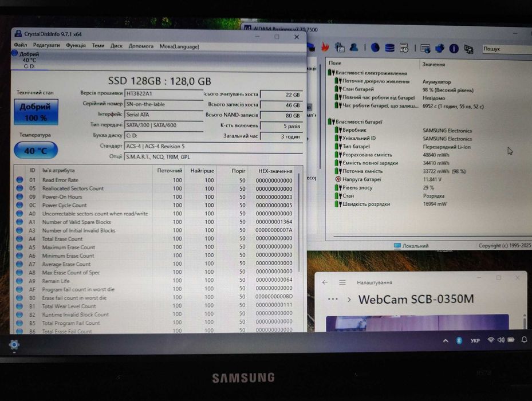Click the options field S.M.A.R.T., NCQ, TRIM, GPL

pos(214,157)
